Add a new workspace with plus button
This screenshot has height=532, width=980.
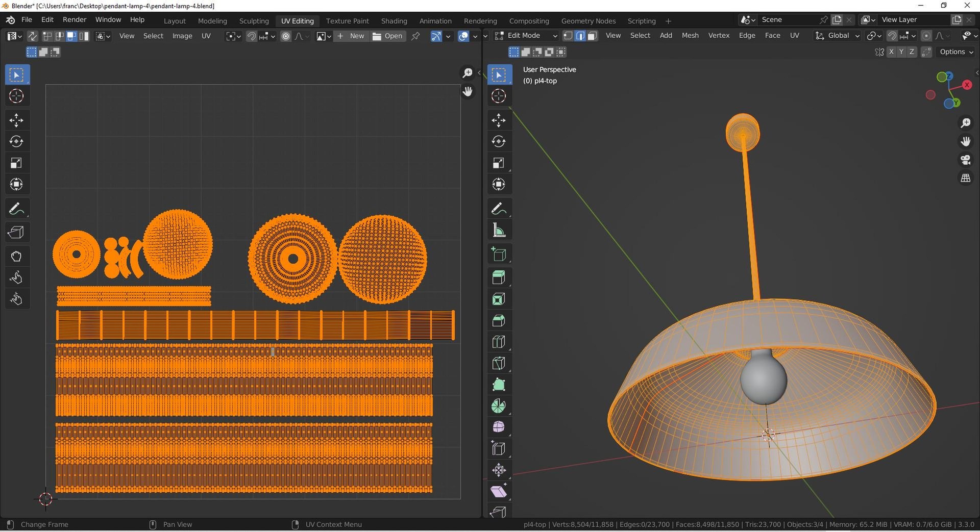pos(668,21)
